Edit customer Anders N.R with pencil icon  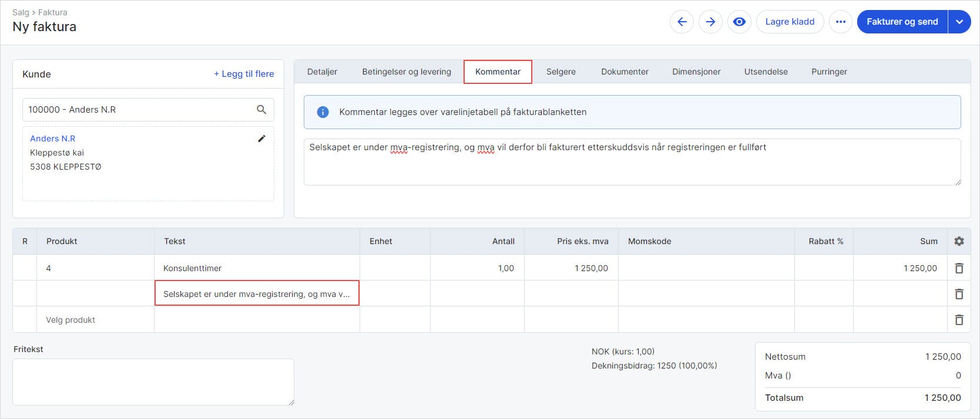tap(261, 138)
